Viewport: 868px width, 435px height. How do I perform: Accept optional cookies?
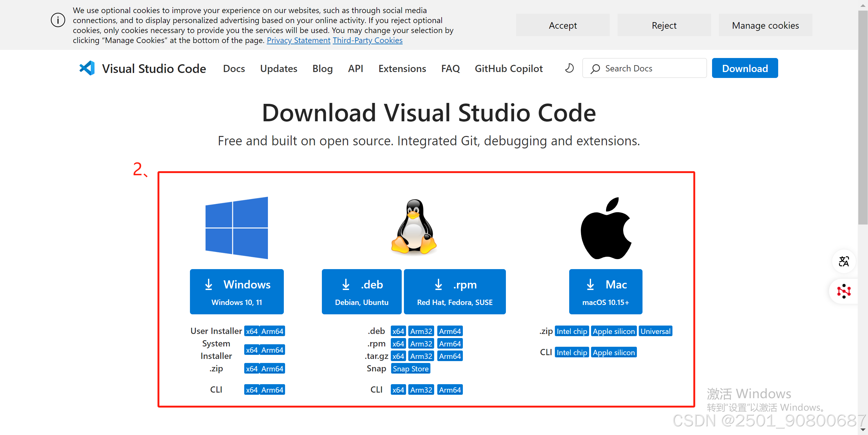pos(562,26)
